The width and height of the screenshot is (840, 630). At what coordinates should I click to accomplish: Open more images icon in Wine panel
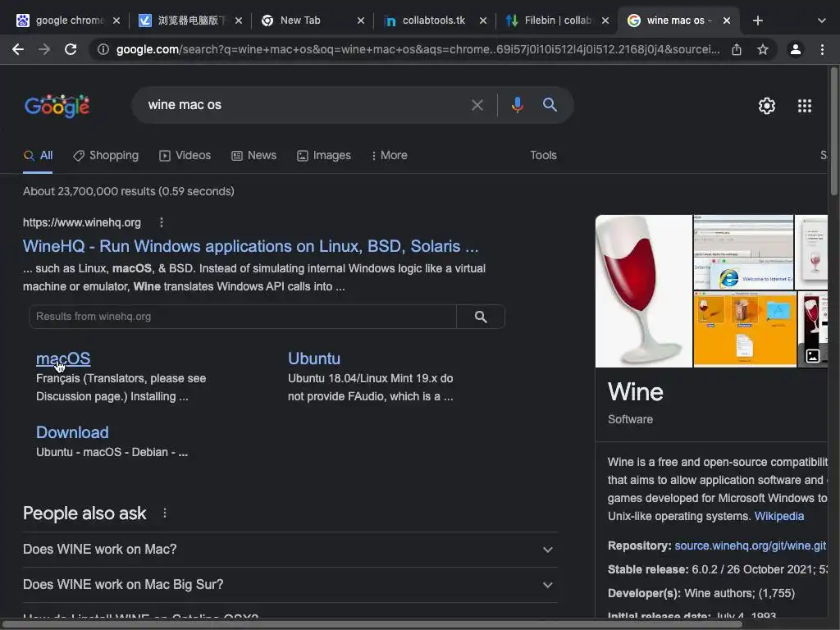tap(812, 355)
